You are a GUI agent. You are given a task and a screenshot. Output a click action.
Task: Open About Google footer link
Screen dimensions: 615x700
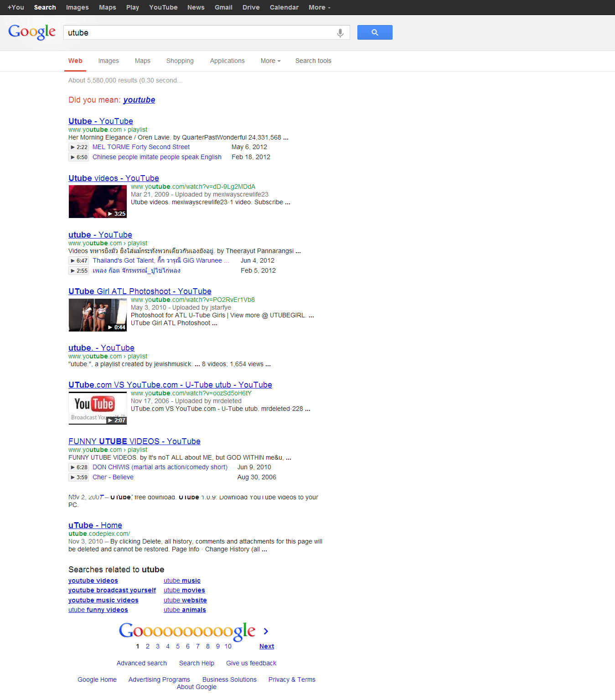[x=196, y=687]
